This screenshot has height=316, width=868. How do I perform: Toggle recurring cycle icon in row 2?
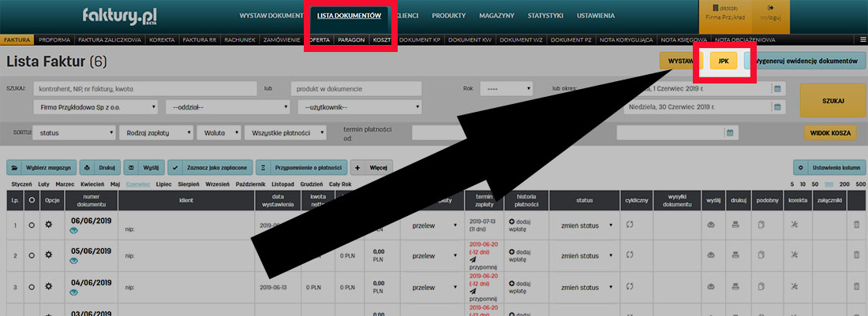(631, 256)
